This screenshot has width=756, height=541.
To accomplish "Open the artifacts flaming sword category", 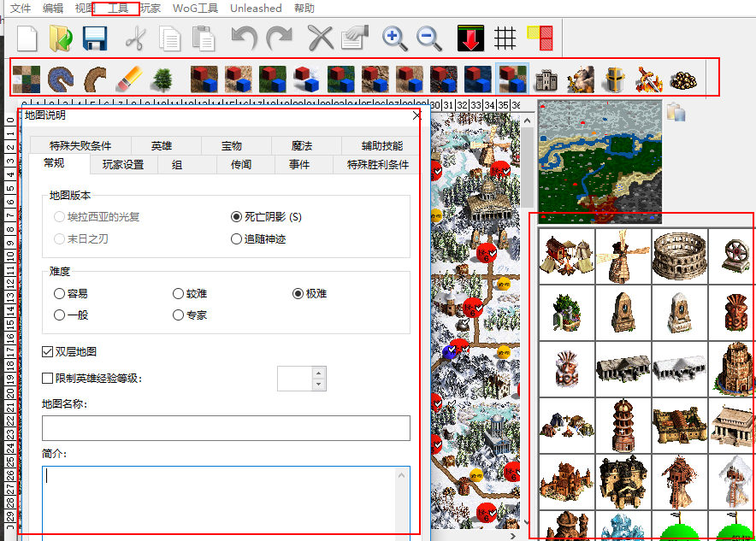I will tap(649, 79).
